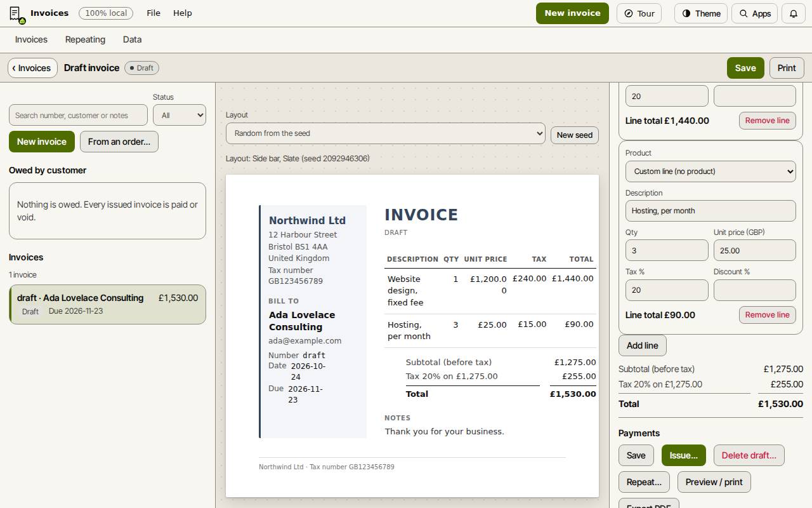Click the Draft status badge

[142, 68]
